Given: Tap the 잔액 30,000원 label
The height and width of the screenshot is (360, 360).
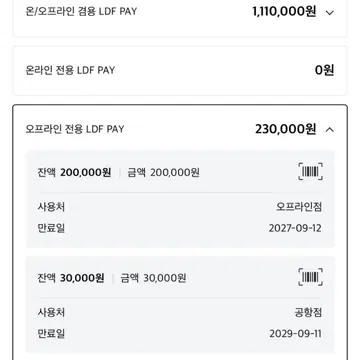Looking at the screenshot, I should (71, 278).
